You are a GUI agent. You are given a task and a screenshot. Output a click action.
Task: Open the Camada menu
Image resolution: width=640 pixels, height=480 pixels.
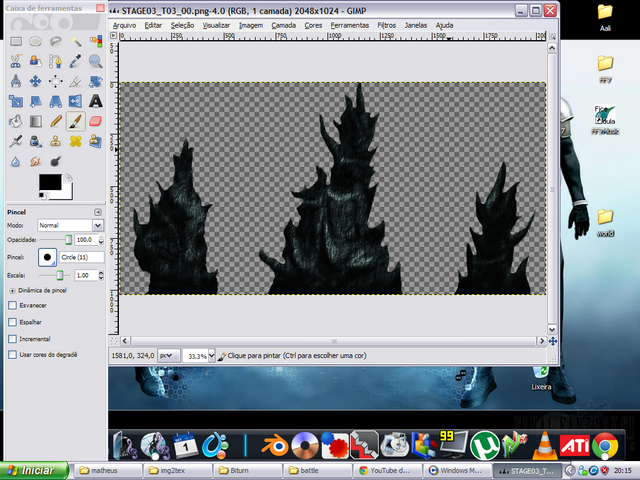tap(284, 25)
